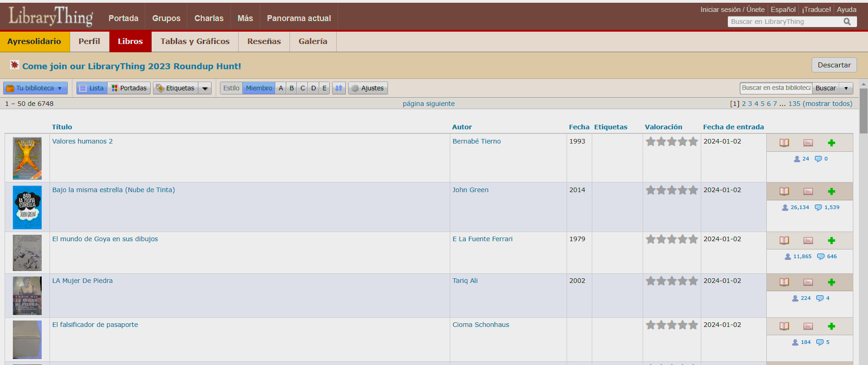The width and height of the screenshot is (868, 365).
Task: Switch to Tablas y Gráficos tab
Action: (x=195, y=41)
